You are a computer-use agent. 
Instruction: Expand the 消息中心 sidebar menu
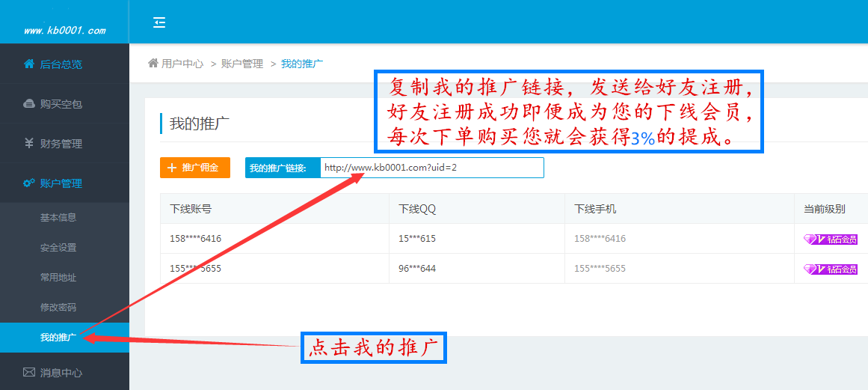[x=61, y=372]
